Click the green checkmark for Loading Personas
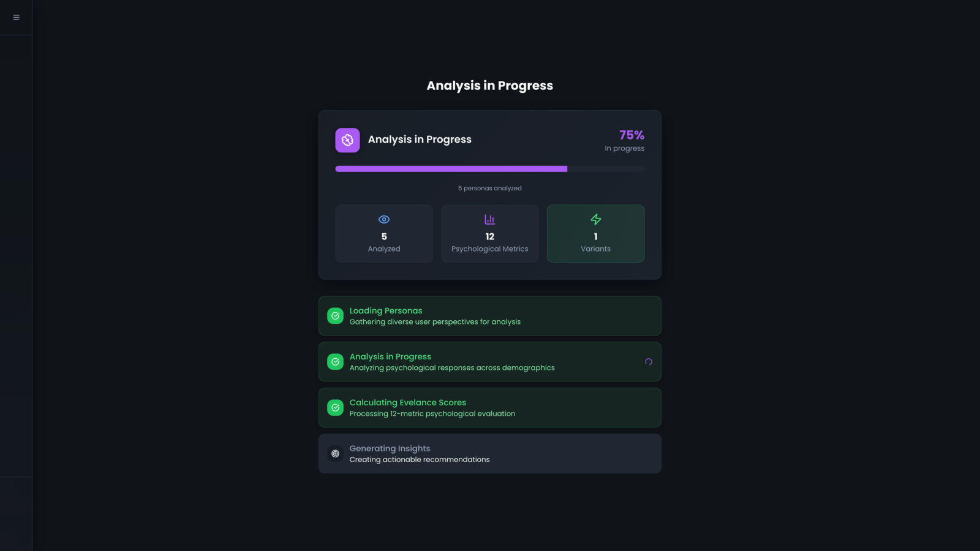The height and width of the screenshot is (551, 980). pyautogui.click(x=335, y=316)
